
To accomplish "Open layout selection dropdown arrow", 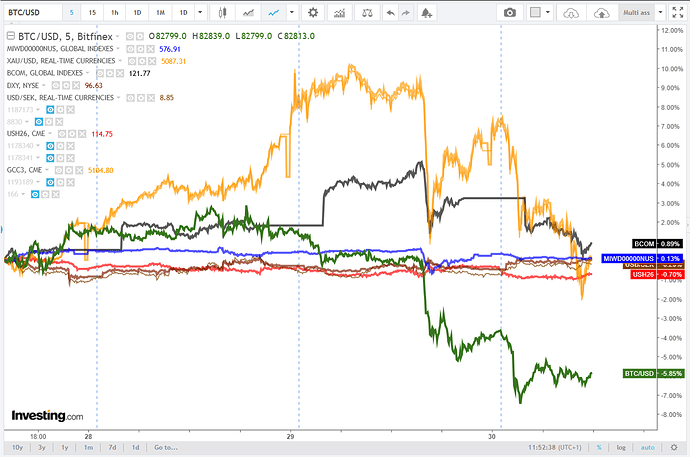I will (548, 13).
